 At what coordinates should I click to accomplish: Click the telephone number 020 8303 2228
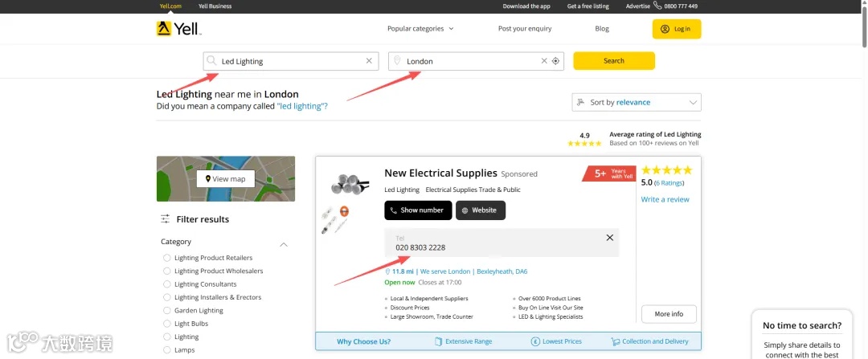pyautogui.click(x=420, y=248)
